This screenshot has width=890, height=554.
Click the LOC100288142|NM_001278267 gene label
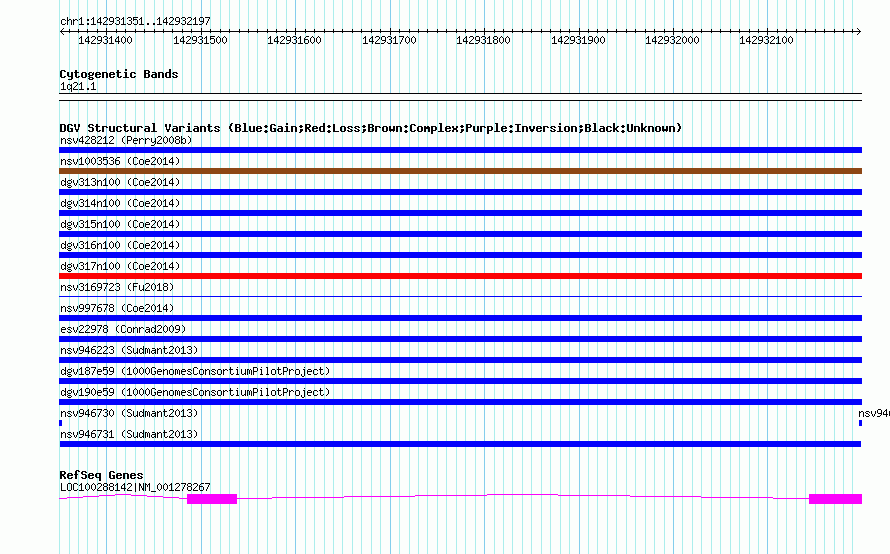[135, 487]
